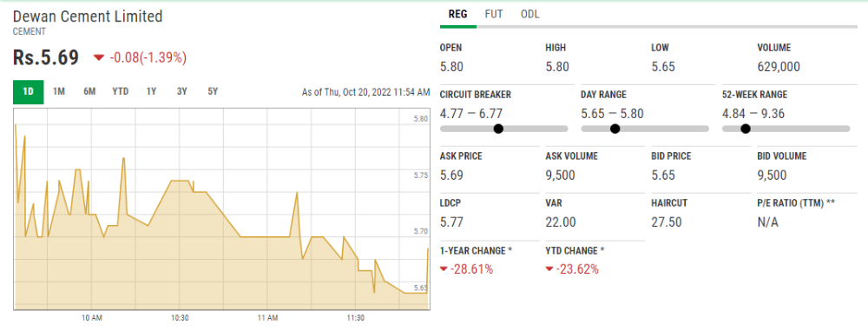Viewport: 868px width, 331px height.
Task: Click the BID PRICE value 5.65
Action: point(663,175)
